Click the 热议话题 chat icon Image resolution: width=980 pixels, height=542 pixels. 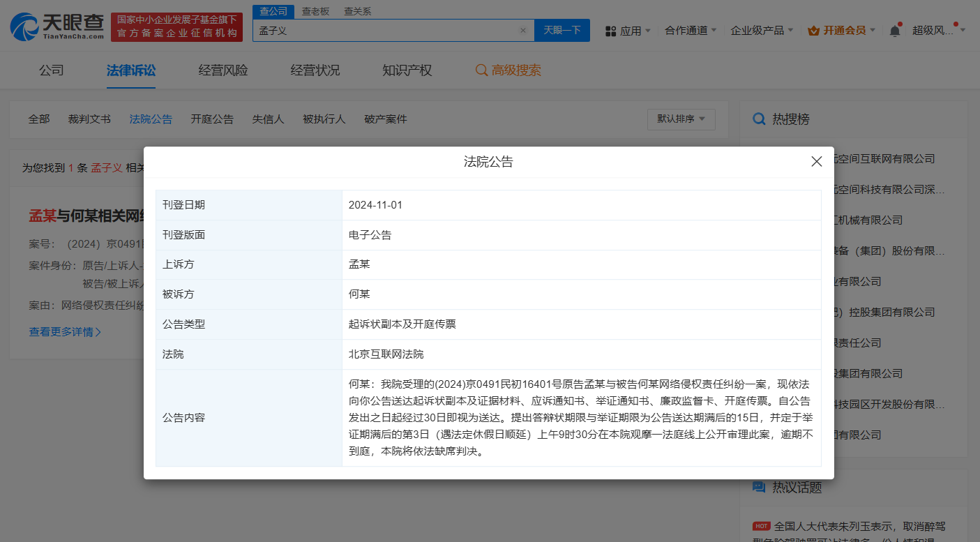(759, 486)
